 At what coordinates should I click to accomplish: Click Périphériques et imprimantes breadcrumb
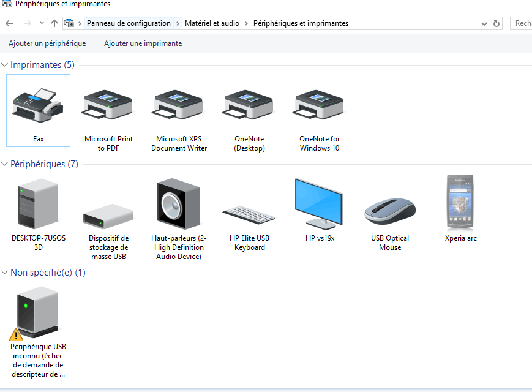click(301, 23)
